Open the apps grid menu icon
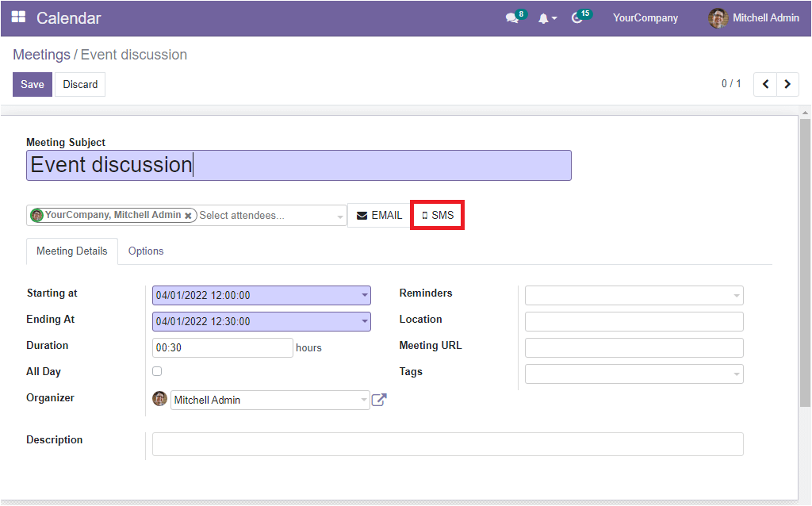Screen dimensions: 812x506 [x=18, y=17]
